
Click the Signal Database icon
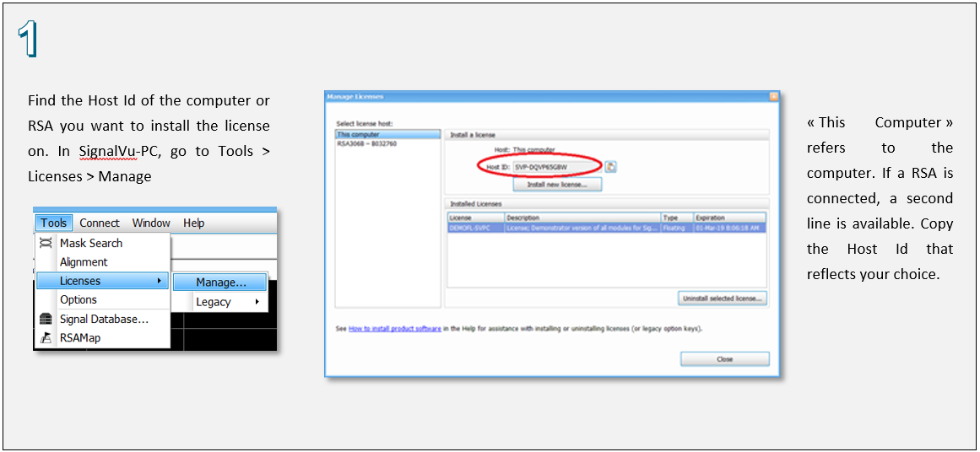point(46,320)
